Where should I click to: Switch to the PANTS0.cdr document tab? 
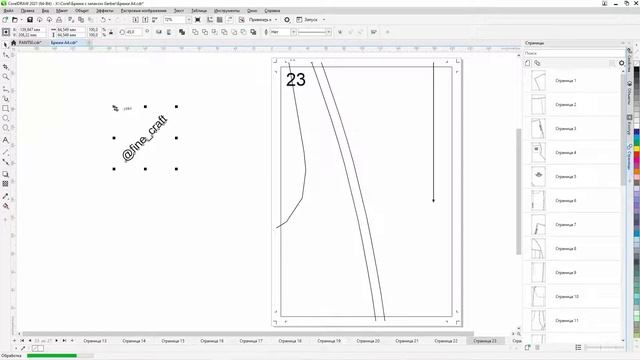30,42
